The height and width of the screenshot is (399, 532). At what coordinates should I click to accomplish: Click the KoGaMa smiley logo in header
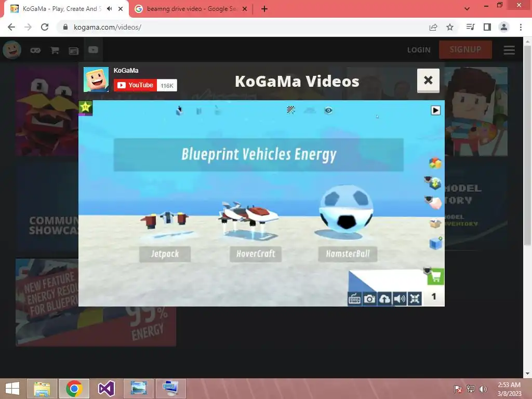click(x=12, y=49)
